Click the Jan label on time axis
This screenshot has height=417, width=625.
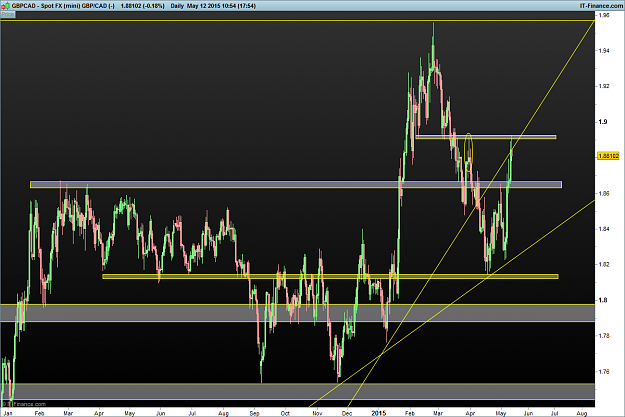tap(8, 413)
